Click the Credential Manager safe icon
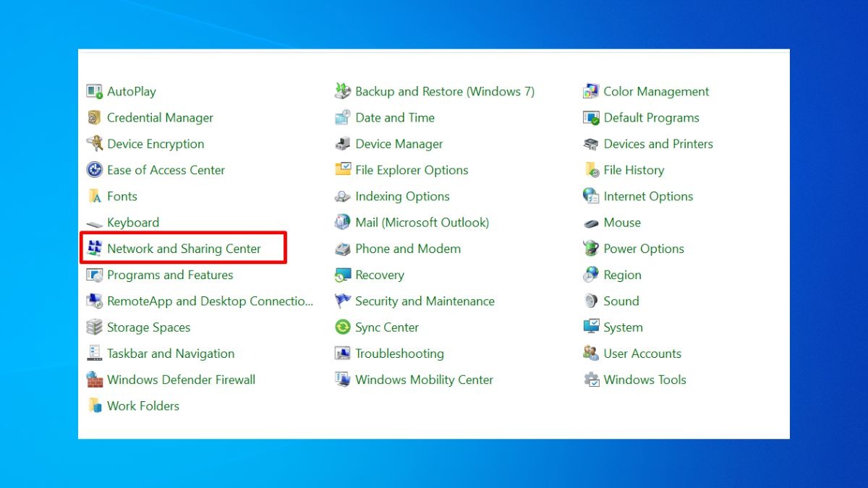 tap(95, 118)
